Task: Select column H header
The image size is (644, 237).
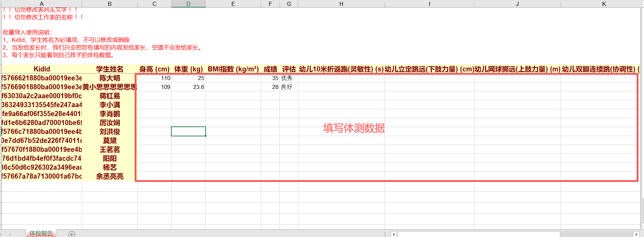Action: [341, 4]
